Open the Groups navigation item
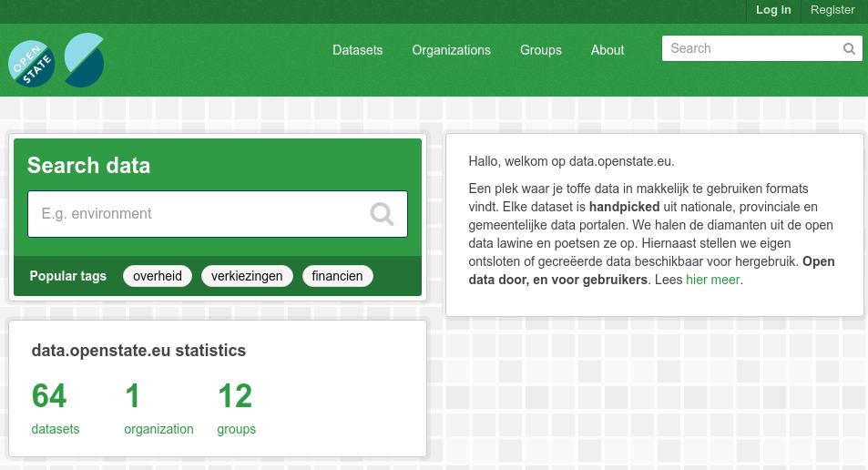Viewport: 868px width, 470px height. 540,50
